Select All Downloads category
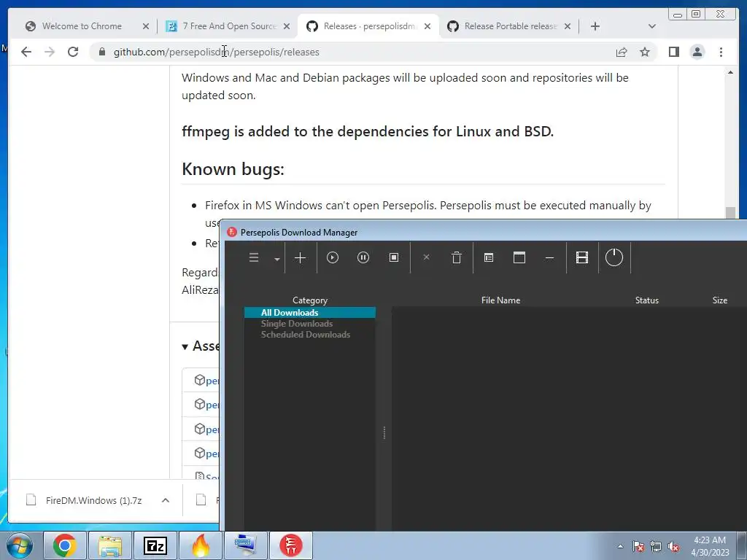 [309, 312]
